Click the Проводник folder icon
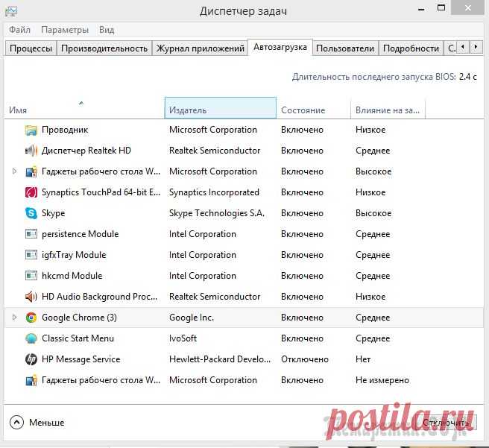Screen dimensions: 489x448 pos(31,130)
